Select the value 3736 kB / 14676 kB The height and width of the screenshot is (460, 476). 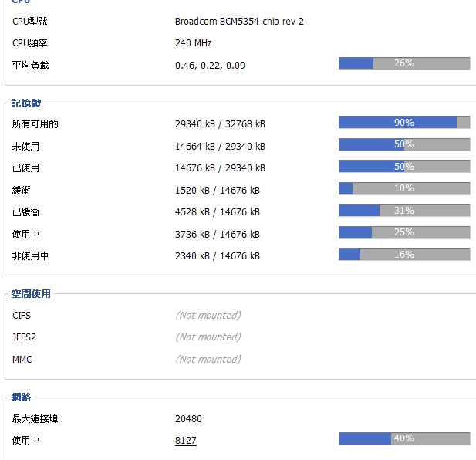pos(218,235)
